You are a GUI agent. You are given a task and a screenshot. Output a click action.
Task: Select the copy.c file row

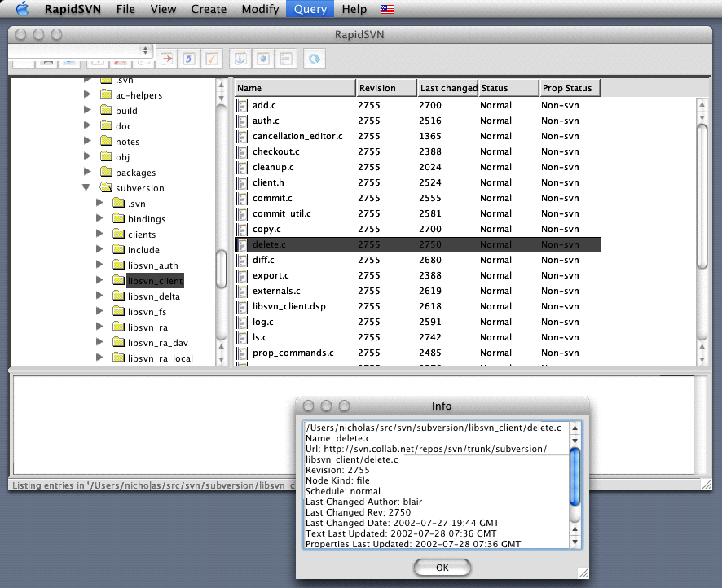pyautogui.click(x=418, y=229)
